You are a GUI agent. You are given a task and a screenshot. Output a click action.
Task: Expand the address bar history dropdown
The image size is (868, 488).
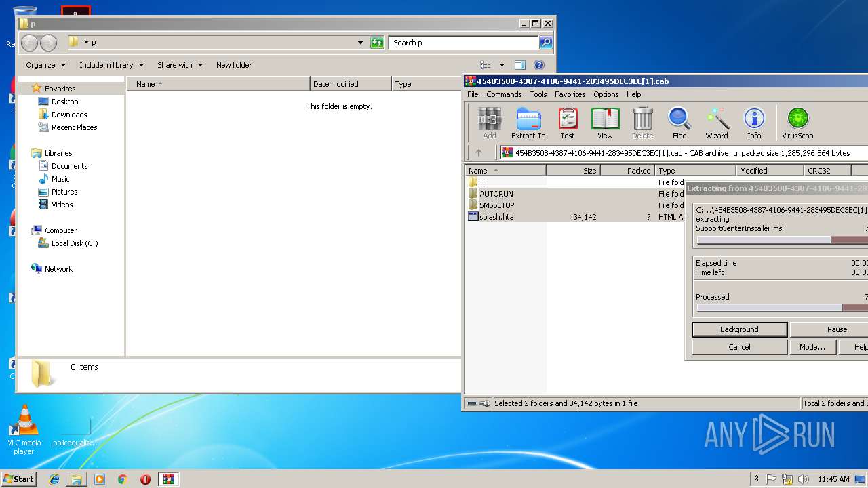pyautogui.click(x=360, y=43)
